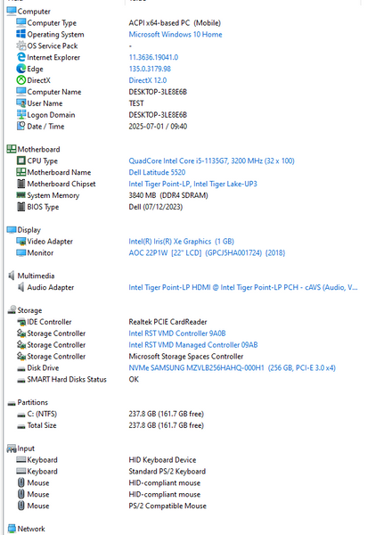Select the Display section heading
This screenshot has width=392, height=535.
[29, 230]
